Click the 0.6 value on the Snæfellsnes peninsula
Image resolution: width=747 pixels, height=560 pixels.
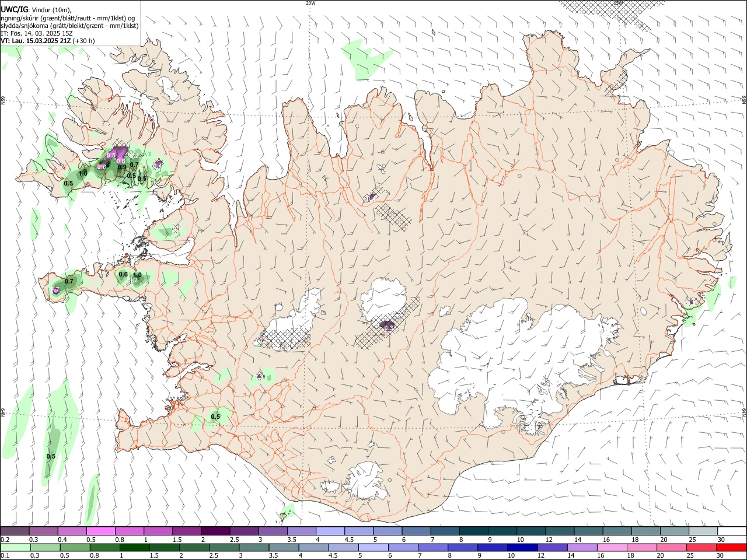(123, 274)
